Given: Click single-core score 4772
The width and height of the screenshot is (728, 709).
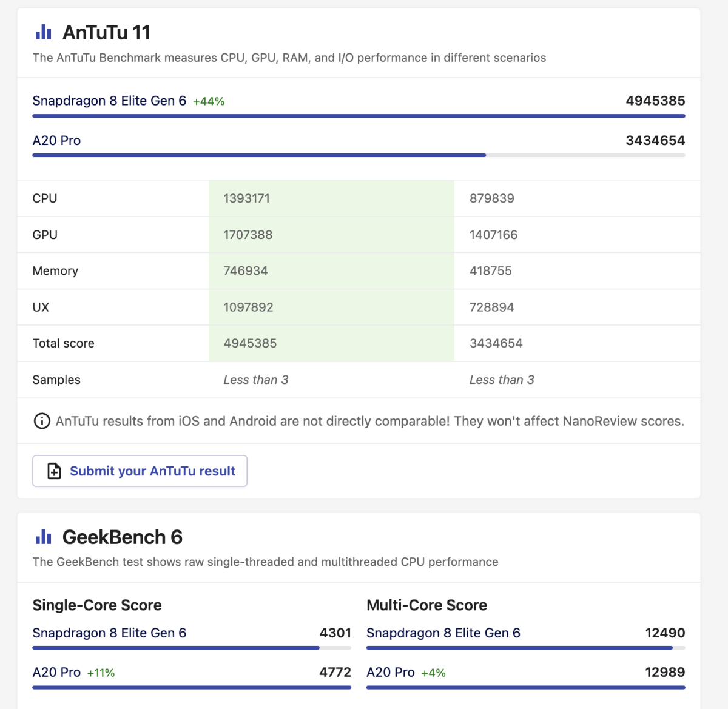Looking at the screenshot, I should 335,672.
